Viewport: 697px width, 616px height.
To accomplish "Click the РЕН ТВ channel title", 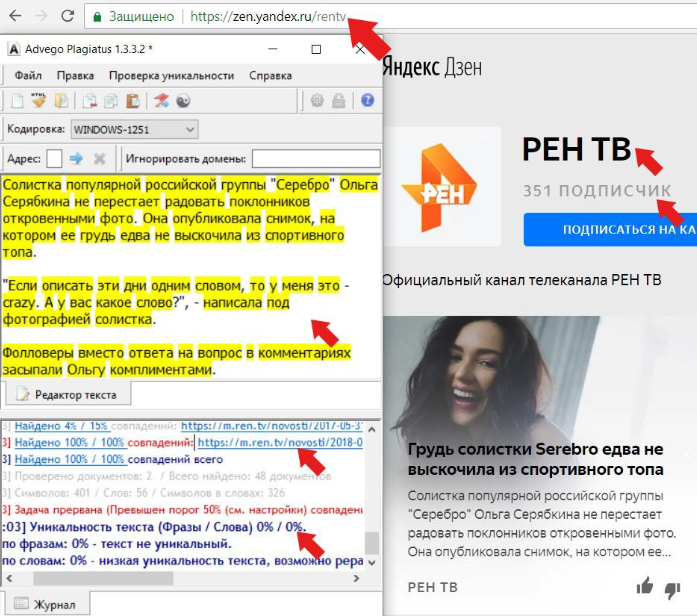I will [576, 149].
